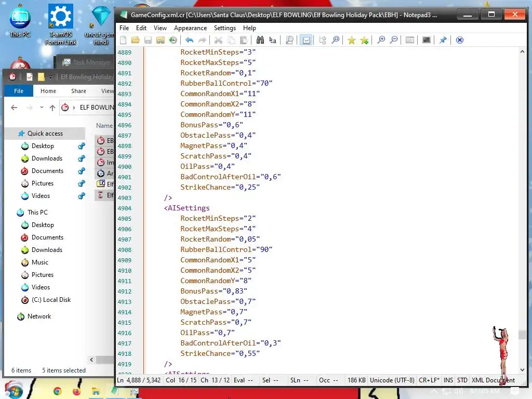The width and height of the screenshot is (532, 399).
Task: Click the editor scroll up arrow
Action: [x=522, y=52]
